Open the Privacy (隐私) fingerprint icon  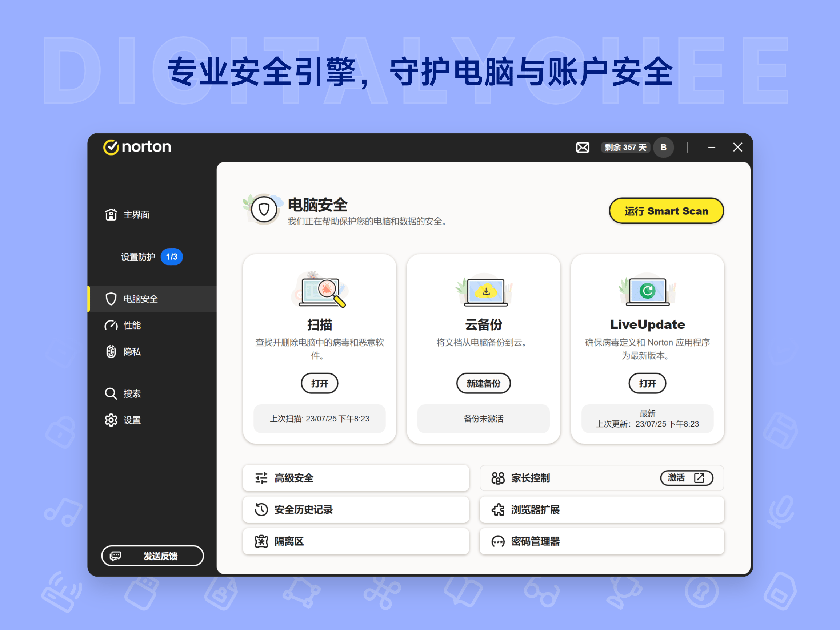(x=111, y=351)
